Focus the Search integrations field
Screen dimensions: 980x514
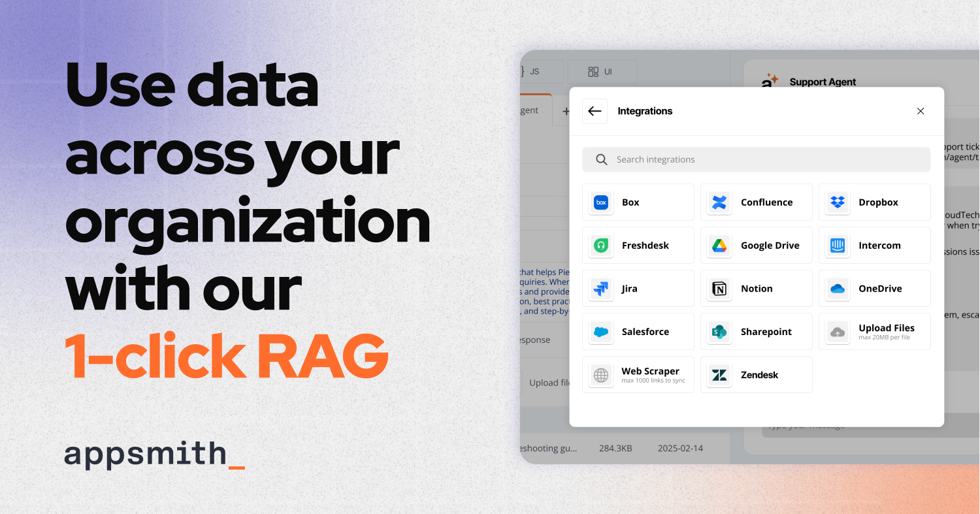tap(756, 159)
